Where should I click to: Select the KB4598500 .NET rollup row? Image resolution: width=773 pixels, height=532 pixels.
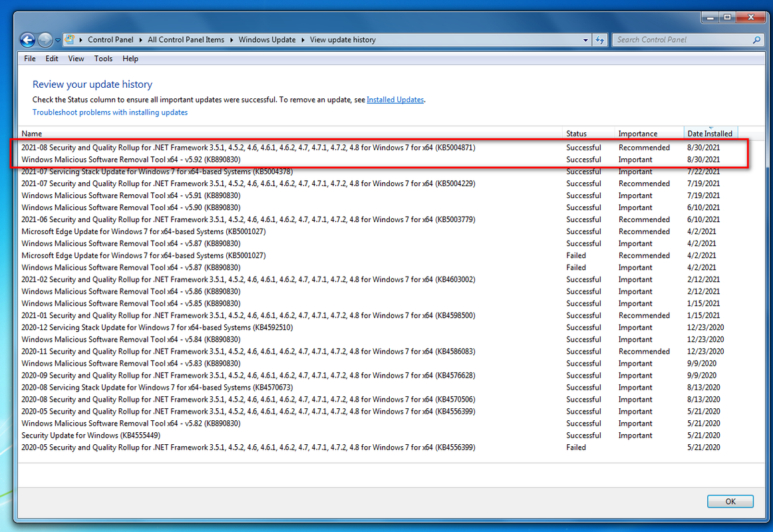coord(379,315)
